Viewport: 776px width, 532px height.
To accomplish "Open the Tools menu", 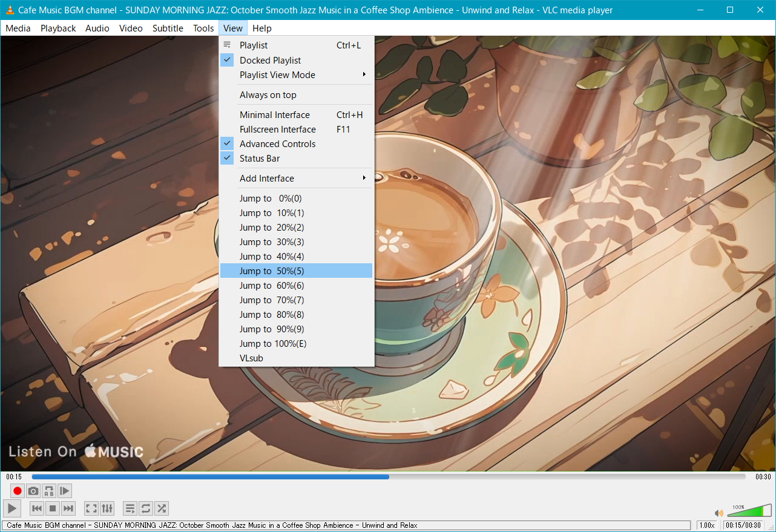I will [203, 28].
